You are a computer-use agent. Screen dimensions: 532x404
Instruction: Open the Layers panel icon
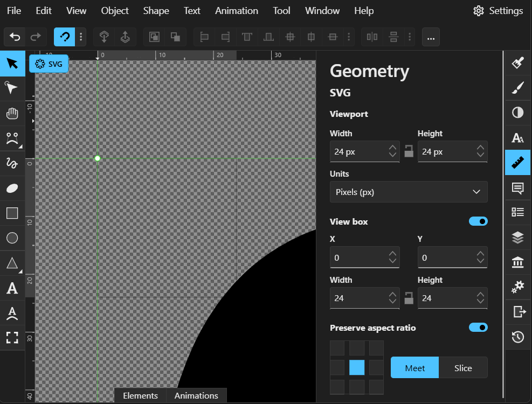click(x=517, y=237)
